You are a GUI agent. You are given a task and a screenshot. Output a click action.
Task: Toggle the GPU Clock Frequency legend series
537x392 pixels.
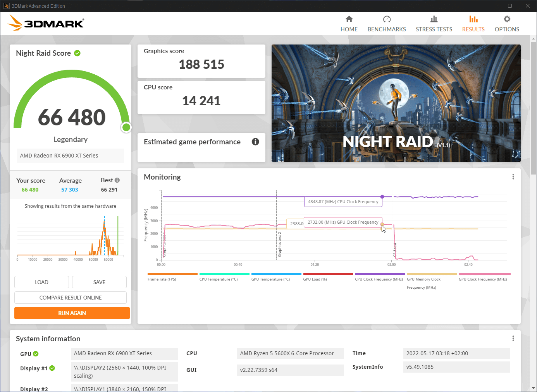484,277
